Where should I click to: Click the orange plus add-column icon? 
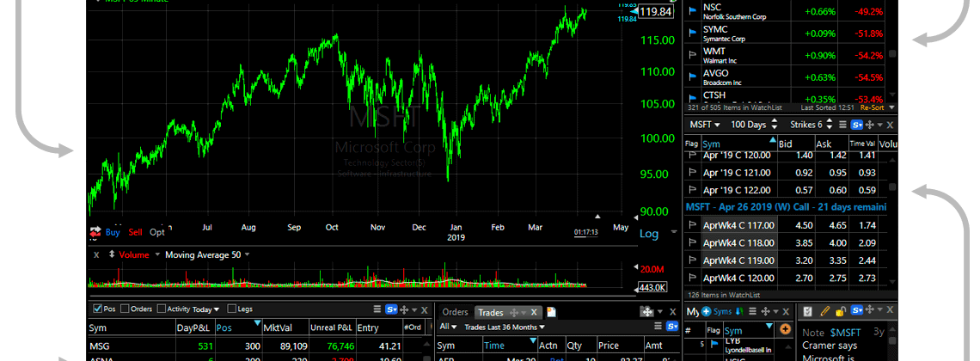786,329
